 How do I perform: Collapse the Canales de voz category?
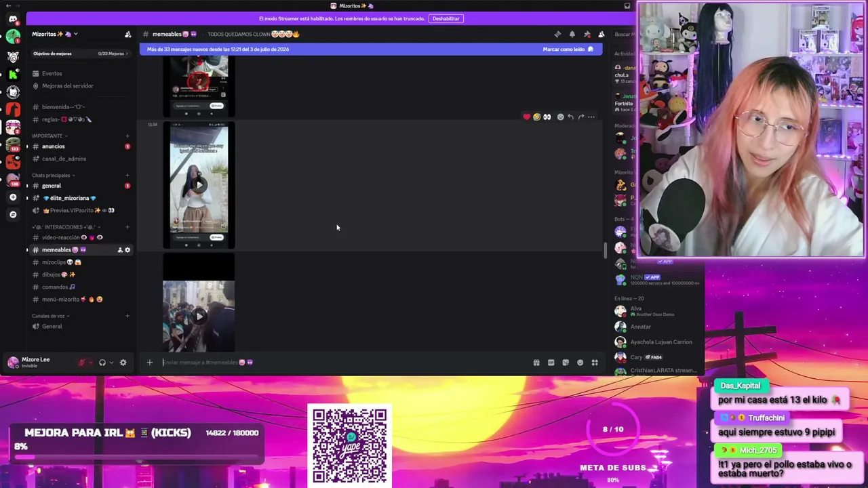tap(51, 316)
